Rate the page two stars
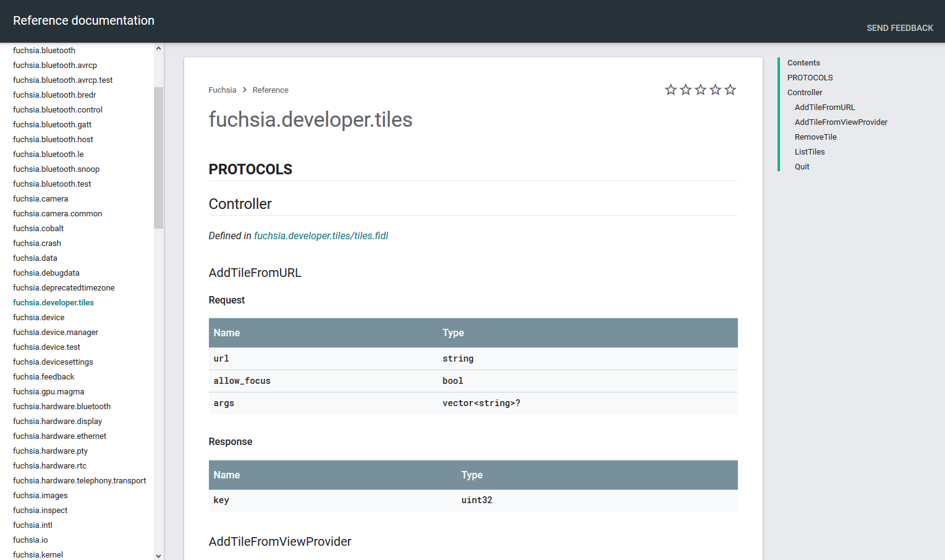 click(x=685, y=90)
